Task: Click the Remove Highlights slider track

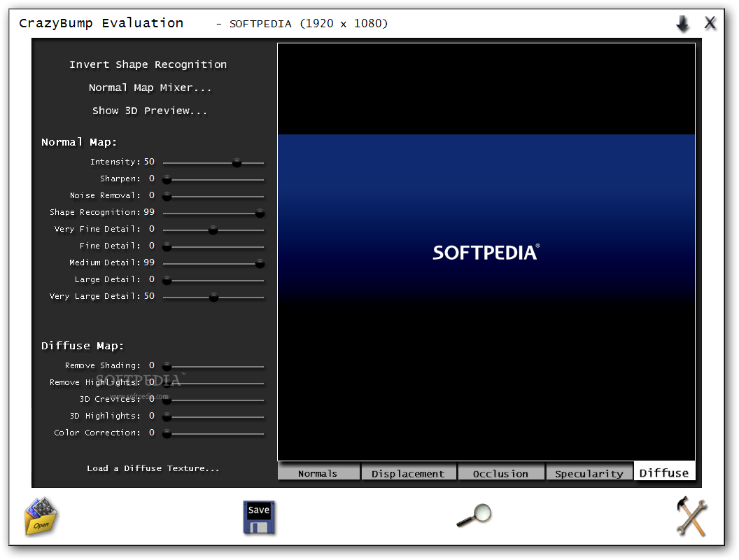Action: pyautogui.click(x=213, y=383)
